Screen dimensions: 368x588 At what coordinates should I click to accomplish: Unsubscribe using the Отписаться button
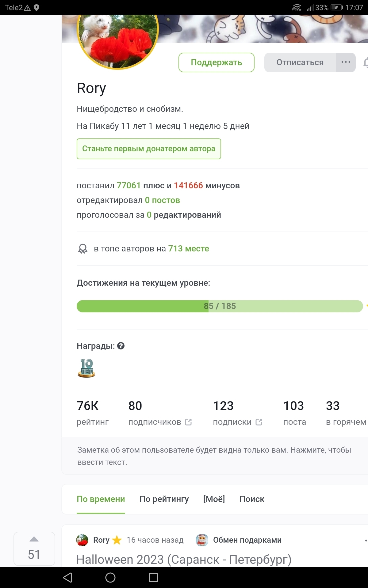pyautogui.click(x=300, y=62)
